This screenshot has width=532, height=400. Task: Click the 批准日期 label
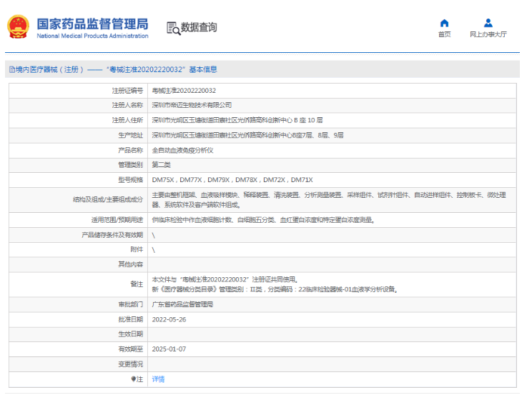pos(131,319)
